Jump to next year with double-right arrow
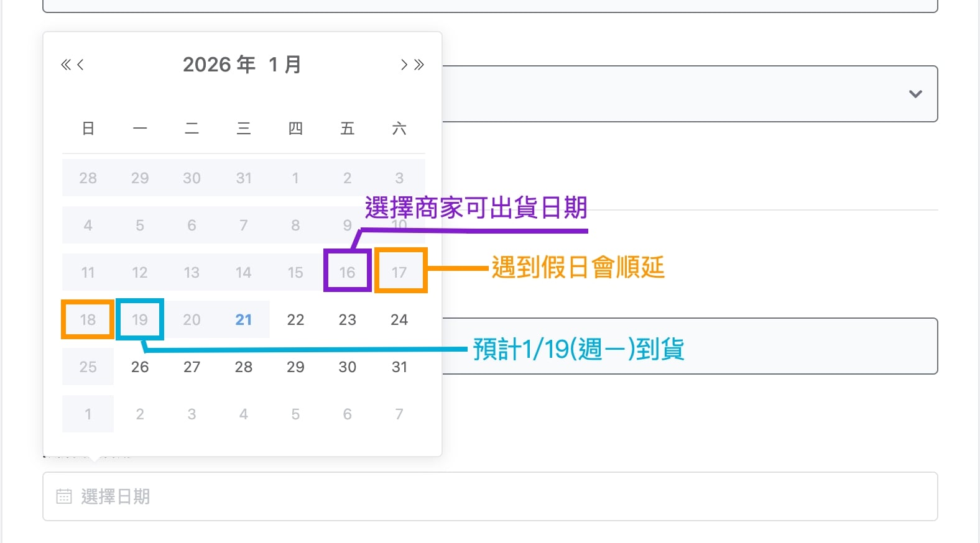 click(x=419, y=65)
